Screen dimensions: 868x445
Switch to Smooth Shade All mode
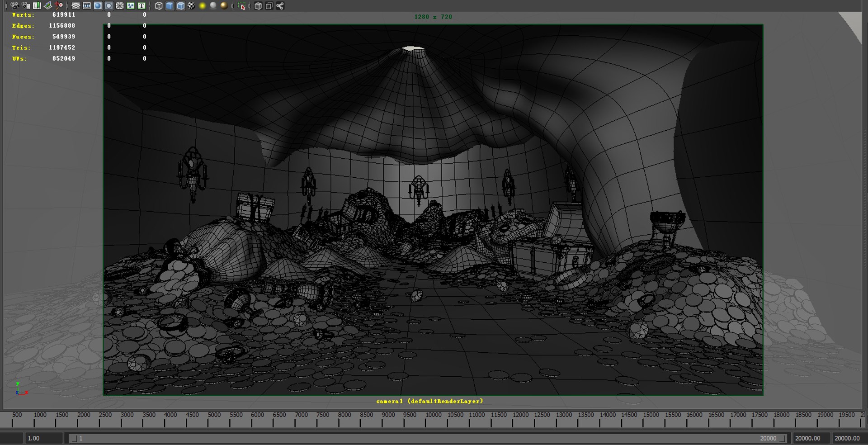[x=170, y=5]
